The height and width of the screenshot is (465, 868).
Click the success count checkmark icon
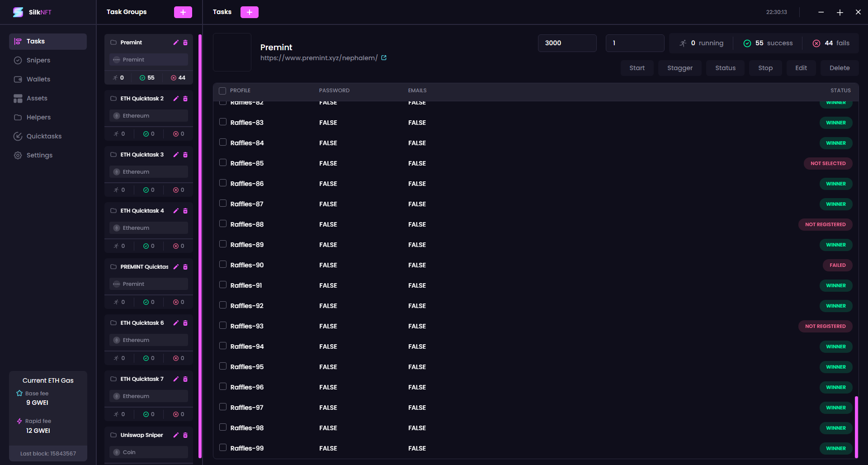[747, 43]
